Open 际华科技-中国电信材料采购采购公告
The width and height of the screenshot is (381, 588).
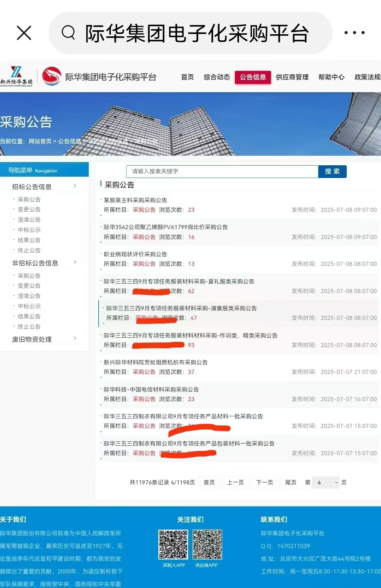[151, 390]
